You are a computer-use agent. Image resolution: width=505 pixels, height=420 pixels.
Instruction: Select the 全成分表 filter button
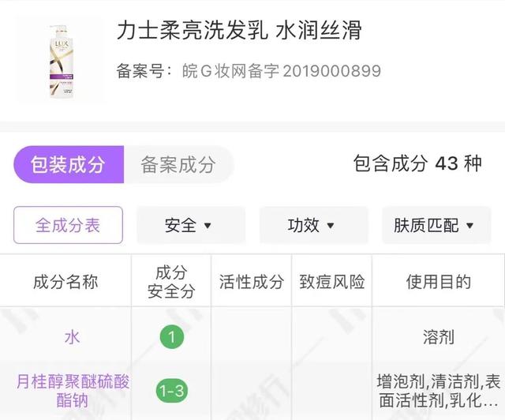[x=68, y=225]
